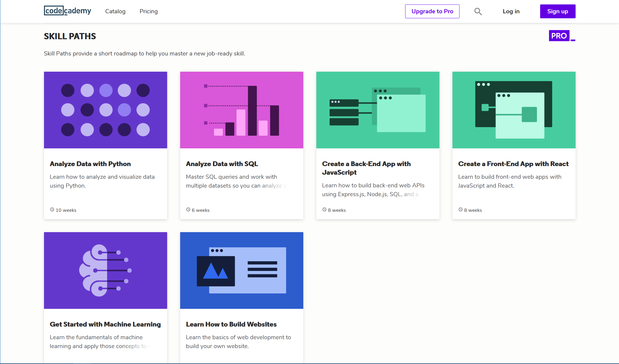619x364 pixels.
Task: Click Get Started with Machine Learning title
Action: click(105, 324)
